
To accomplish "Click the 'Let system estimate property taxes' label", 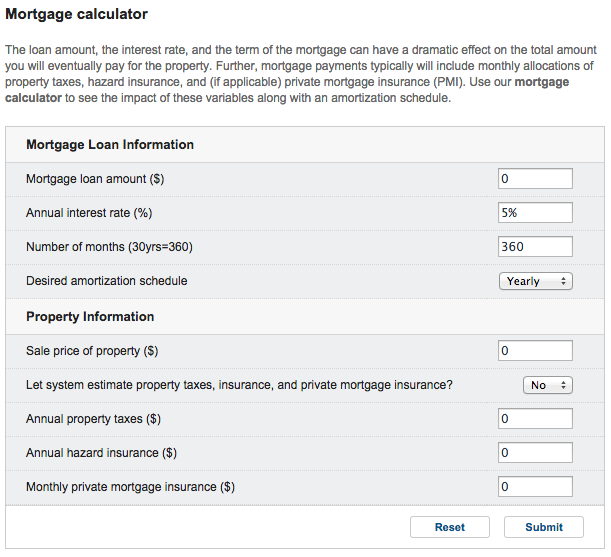I will tap(239, 385).
